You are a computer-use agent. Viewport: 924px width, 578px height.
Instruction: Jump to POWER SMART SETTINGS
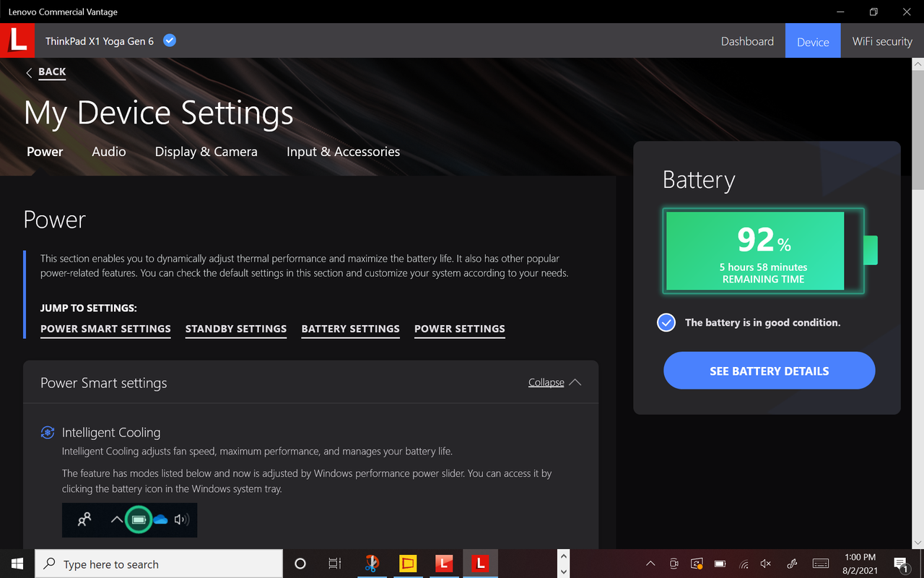pos(105,329)
